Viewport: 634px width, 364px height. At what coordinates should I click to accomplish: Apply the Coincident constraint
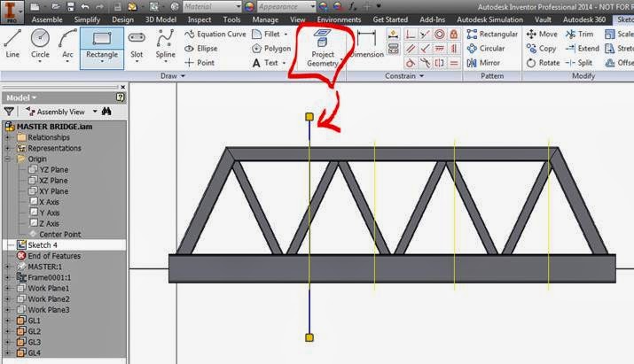pyautogui.click(x=411, y=35)
